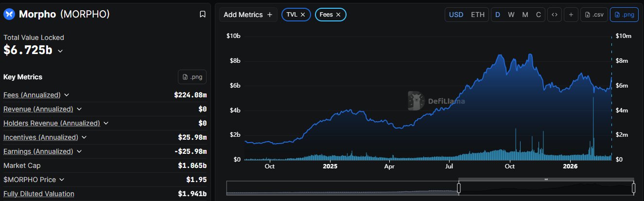Remove the Fees metric chip
Screen dimensions: 644x201
(x=338, y=15)
